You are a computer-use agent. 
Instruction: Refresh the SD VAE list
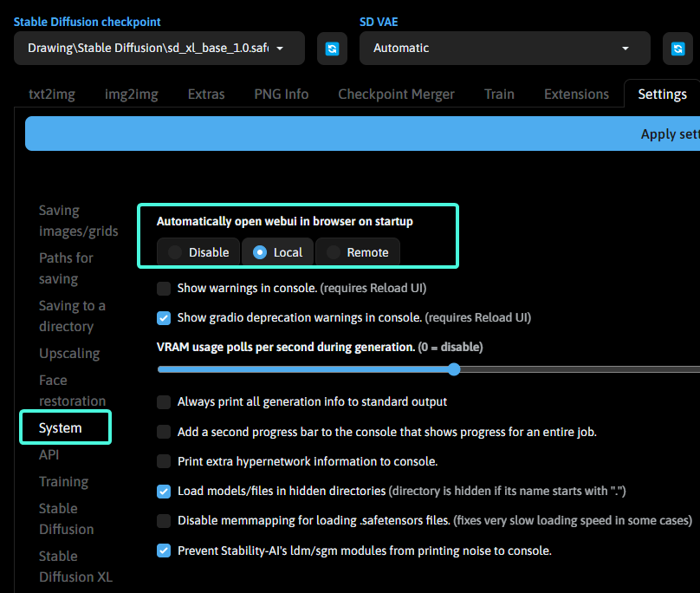677,49
